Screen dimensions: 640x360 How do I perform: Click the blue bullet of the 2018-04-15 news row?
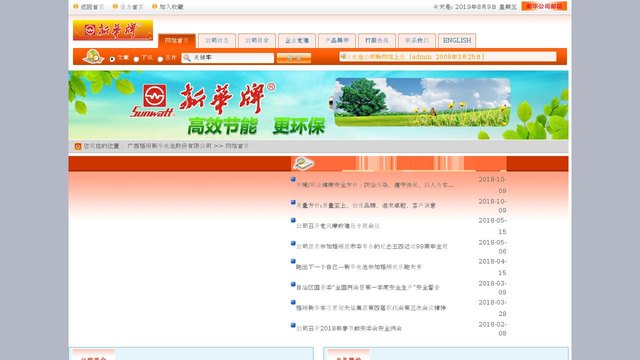[x=293, y=261]
